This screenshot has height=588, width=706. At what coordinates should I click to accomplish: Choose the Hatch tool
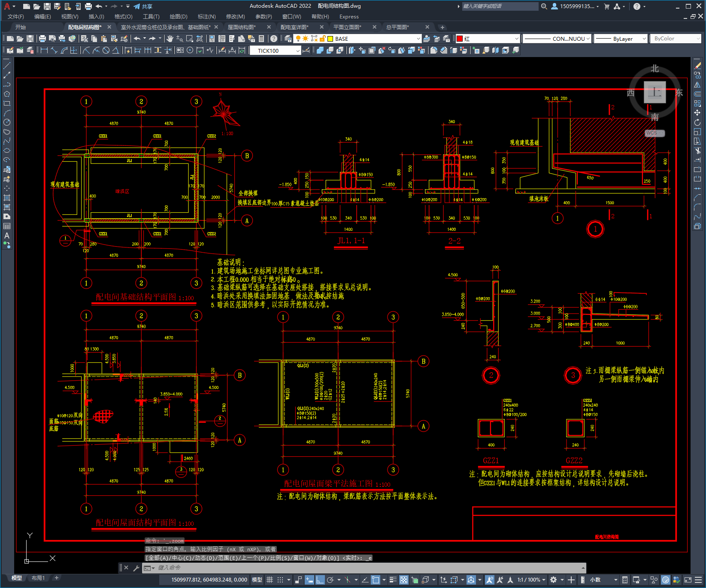7,198
